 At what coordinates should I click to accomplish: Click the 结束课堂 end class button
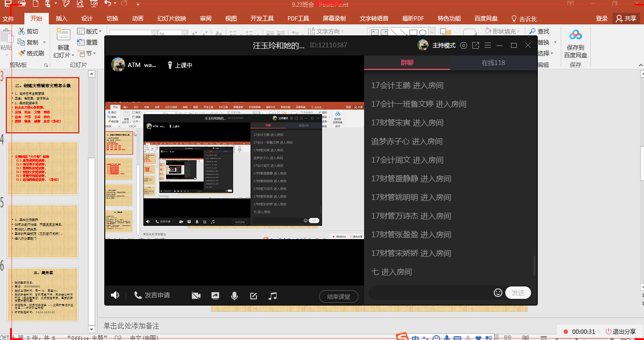pyautogui.click(x=338, y=296)
